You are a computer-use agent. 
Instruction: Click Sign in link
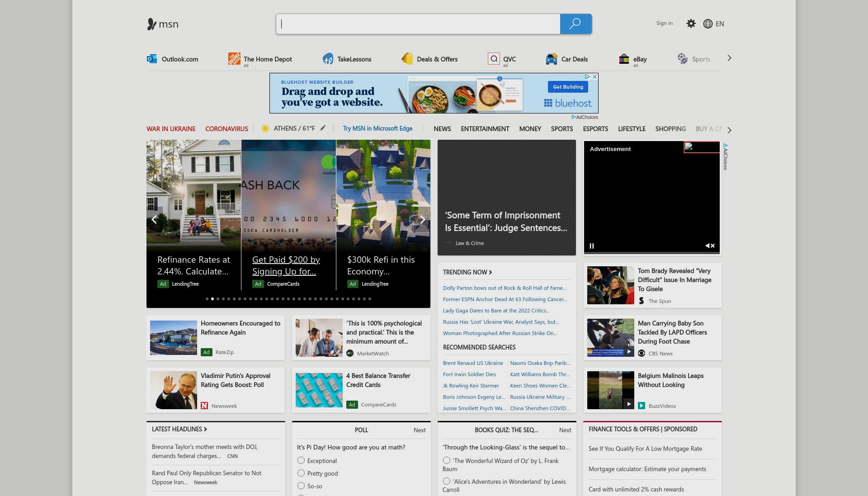point(664,23)
